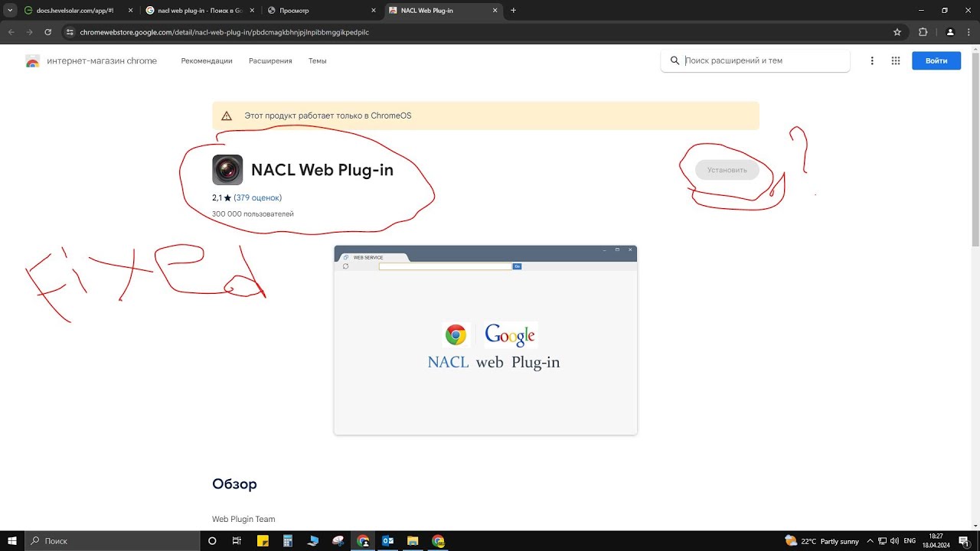Click the интернет-магазин chrome title text

coord(102,61)
